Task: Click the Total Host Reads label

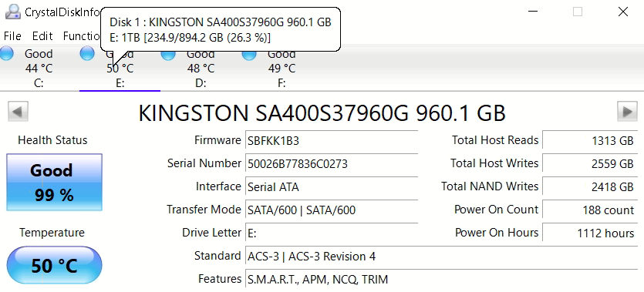Action: pyautogui.click(x=495, y=140)
